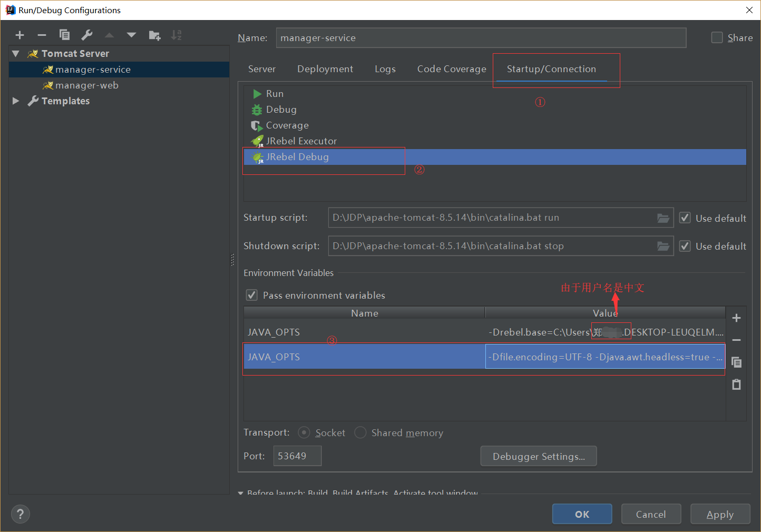
Task: Click the Cancel button
Action: [x=651, y=514]
